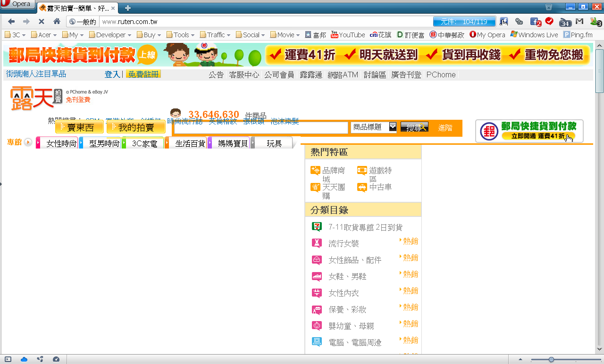Open the new tab plus button
The width and height of the screenshot is (604, 364).
(x=127, y=8)
